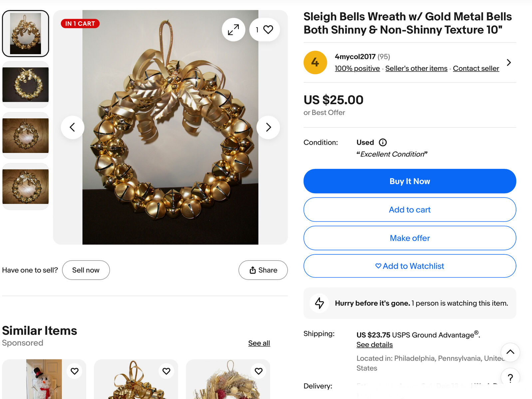The width and height of the screenshot is (532, 399).
Task: Click the heart icon on main product image
Action: 268,30
